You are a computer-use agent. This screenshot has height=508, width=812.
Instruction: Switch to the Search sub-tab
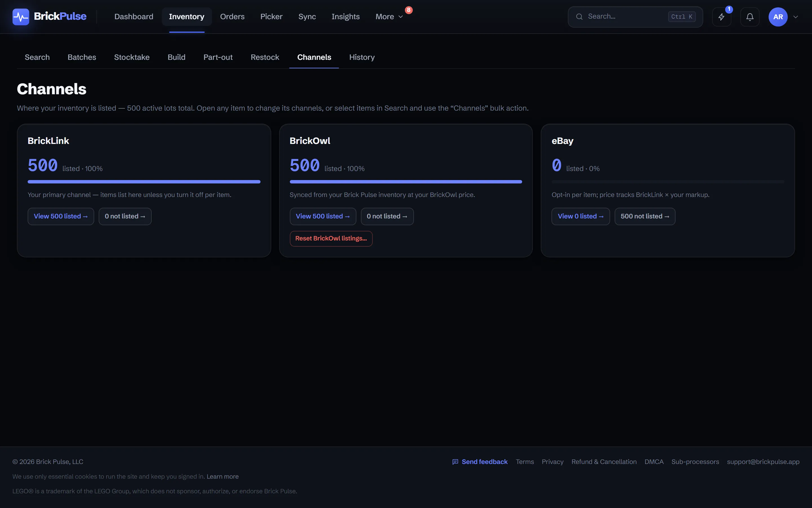click(x=37, y=57)
